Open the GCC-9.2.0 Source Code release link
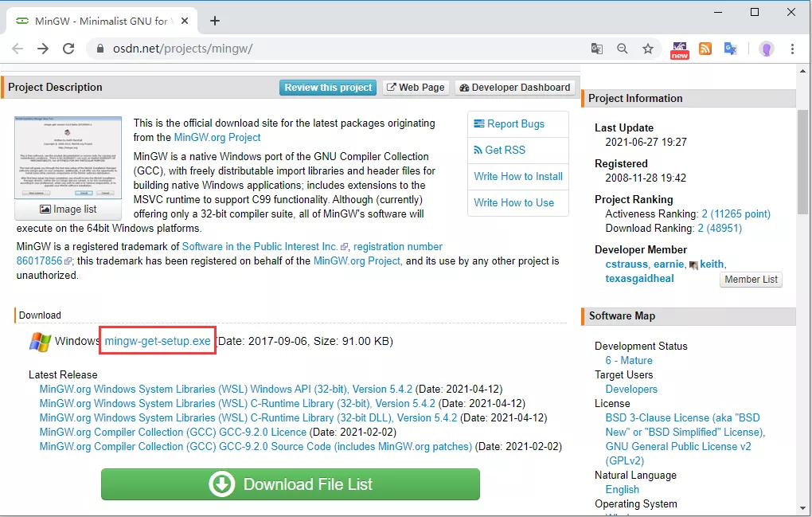The image size is (812, 517). (x=256, y=447)
